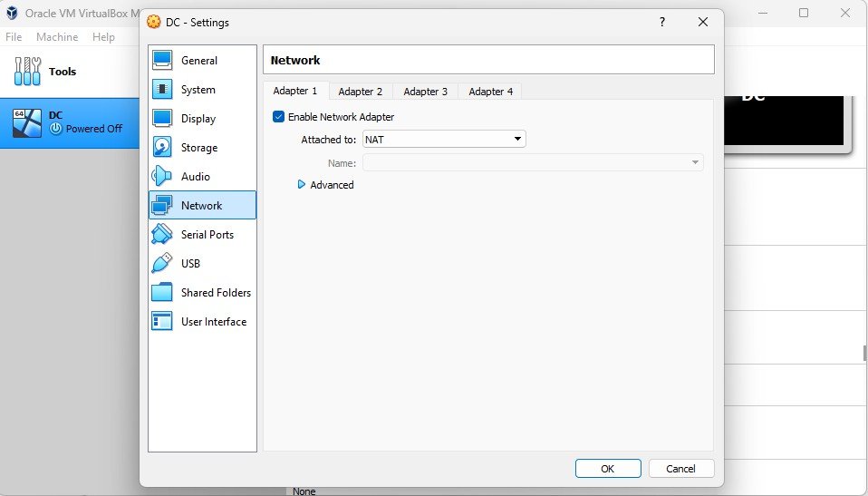Expand the Advanced disclosure triangle
868x496 pixels.
click(301, 185)
